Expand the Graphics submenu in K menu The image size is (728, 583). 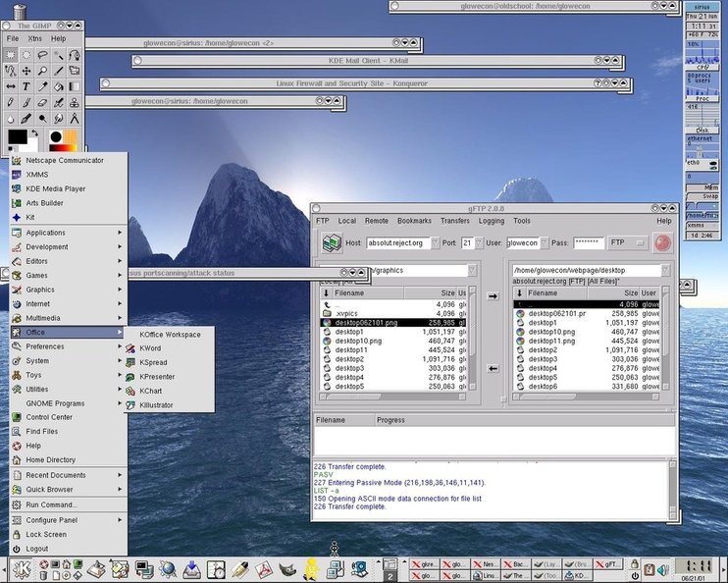point(69,290)
